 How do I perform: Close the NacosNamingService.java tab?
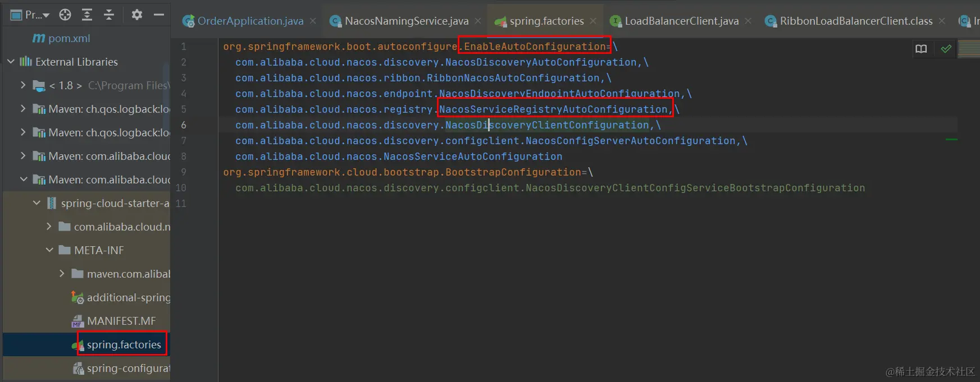pos(478,21)
